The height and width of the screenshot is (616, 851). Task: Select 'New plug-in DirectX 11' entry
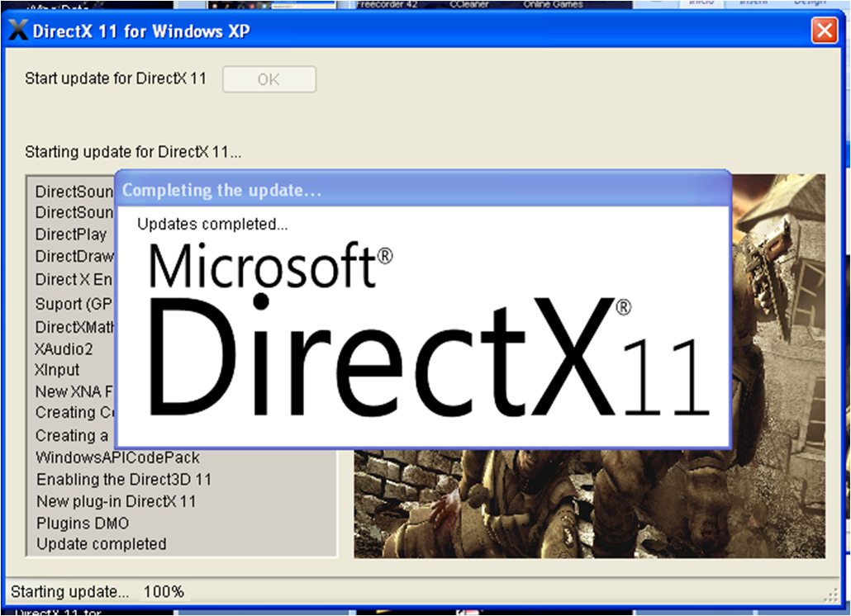point(116,501)
